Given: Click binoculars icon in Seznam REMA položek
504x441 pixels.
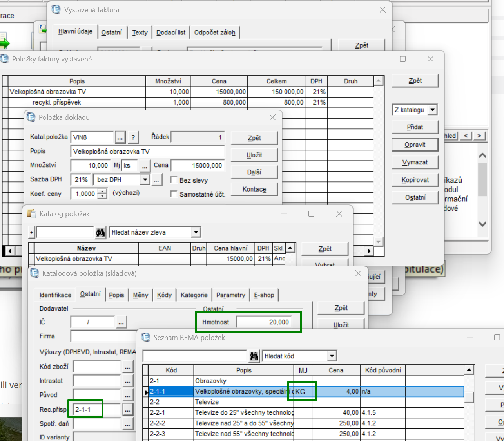Looking at the screenshot, I should pos(254,356).
